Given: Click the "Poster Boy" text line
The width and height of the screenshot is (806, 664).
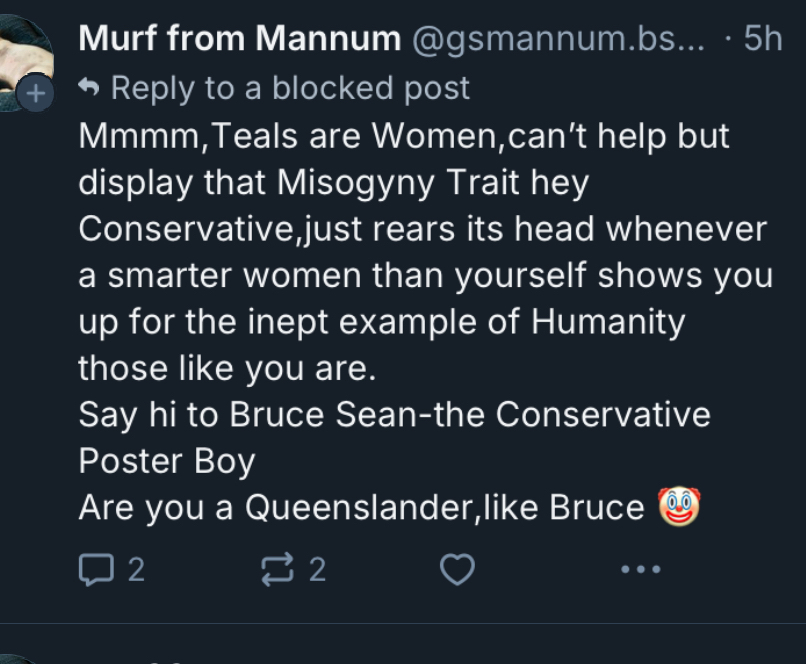Looking at the screenshot, I should (x=167, y=461).
